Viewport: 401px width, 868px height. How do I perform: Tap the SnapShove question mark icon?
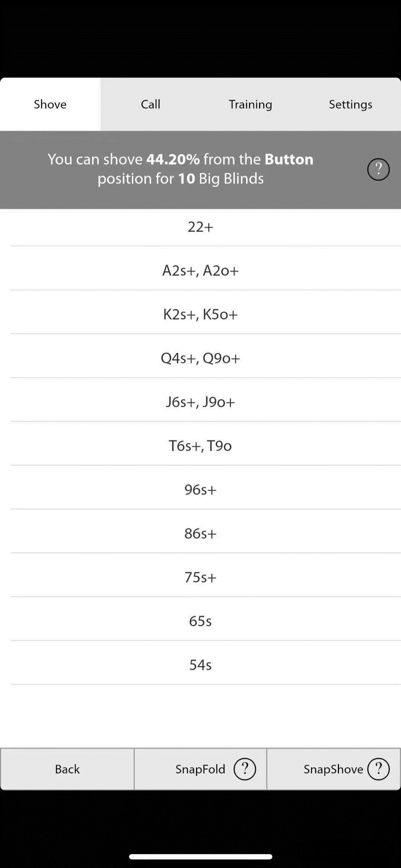(x=378, y=769)
